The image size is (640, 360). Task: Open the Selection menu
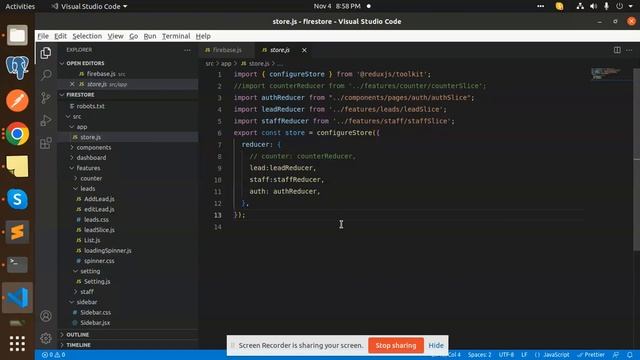click(87, 36)
